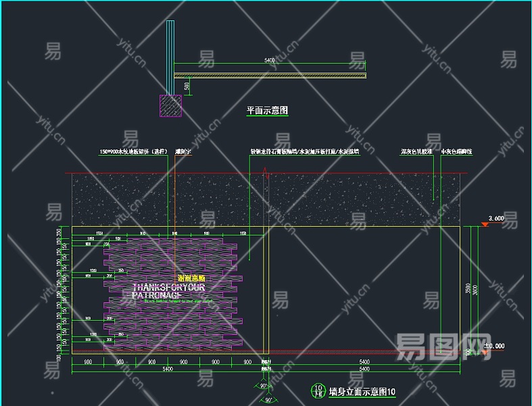The width and height of the screenshot is (532, 406).
Task: Pick the small green text line under PATRONAGE
Action: point(178,300)
